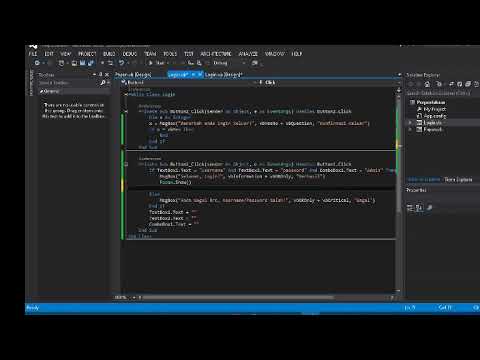Click the Save toolbar icon
Image resolution: width=480 pixels, height=360 pixels.
(x=82, y=63)
